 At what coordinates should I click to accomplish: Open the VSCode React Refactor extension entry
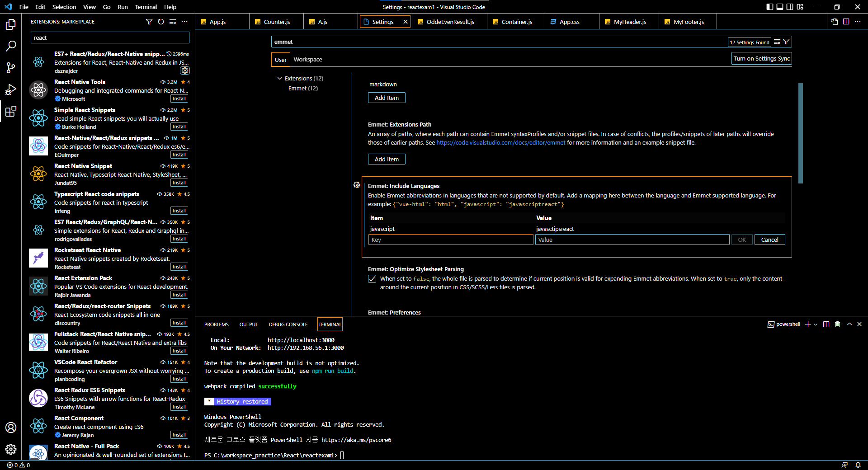tap(109, 371)
